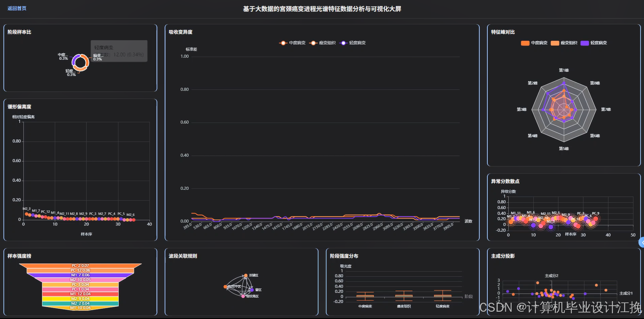
Task: Click the 异常分数散点 panel title
Action: coord(506,181)
